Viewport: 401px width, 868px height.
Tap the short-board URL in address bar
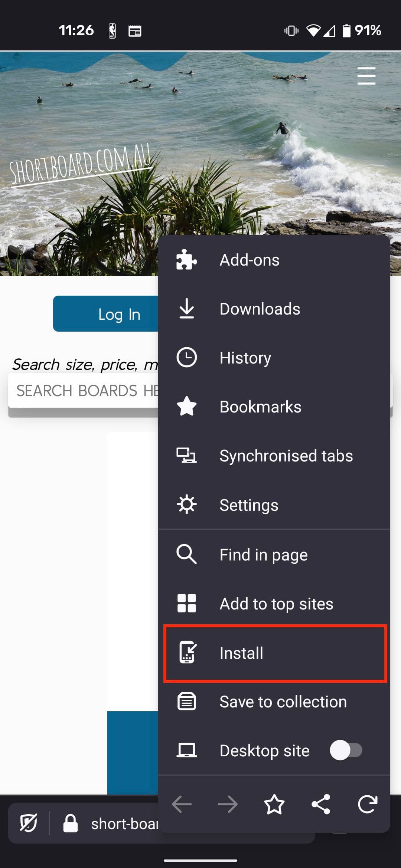tap(125, 824)
